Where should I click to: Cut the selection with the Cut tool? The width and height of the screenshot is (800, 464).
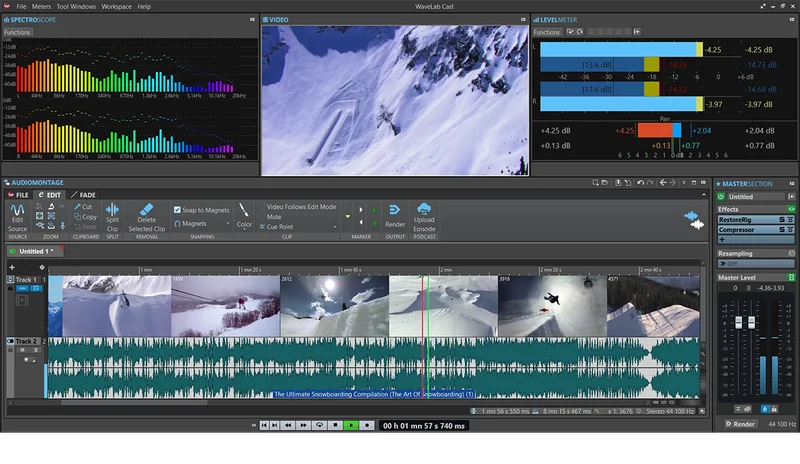pyautogui.click(x=83, y=207)
